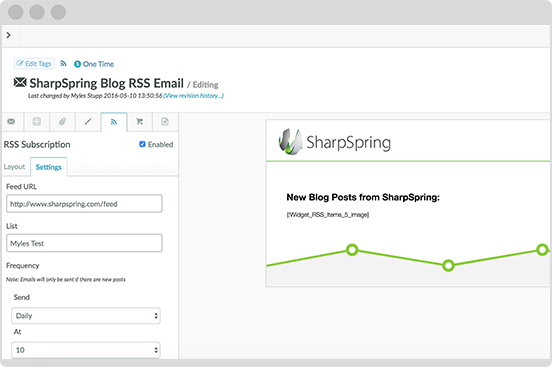This screenshot has height=368, width=552.
Task: Click the List field showing Myles Test
Action: (x=84, y=243)
